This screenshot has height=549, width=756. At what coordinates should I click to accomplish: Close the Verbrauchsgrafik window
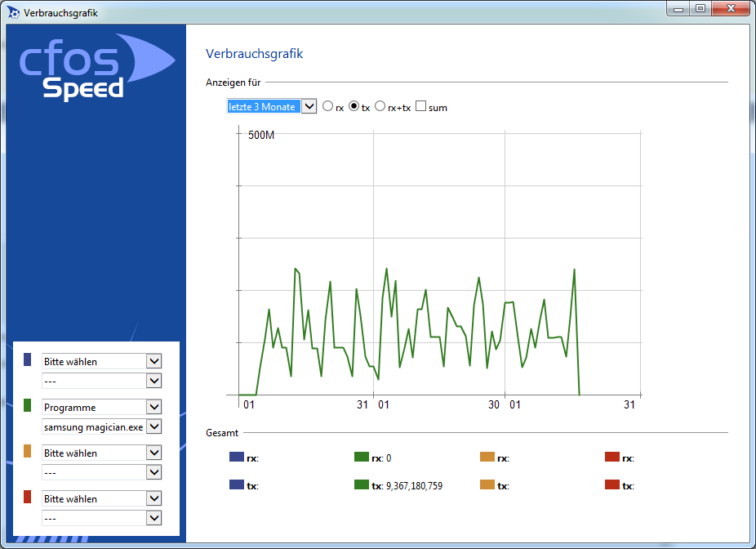[731, 9]
